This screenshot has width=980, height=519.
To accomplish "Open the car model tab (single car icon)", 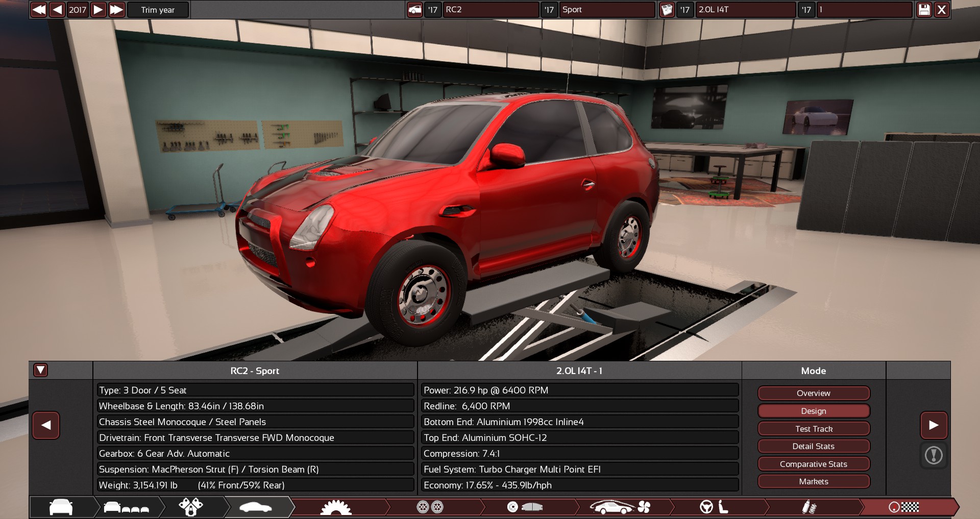I will coord(61,507).
